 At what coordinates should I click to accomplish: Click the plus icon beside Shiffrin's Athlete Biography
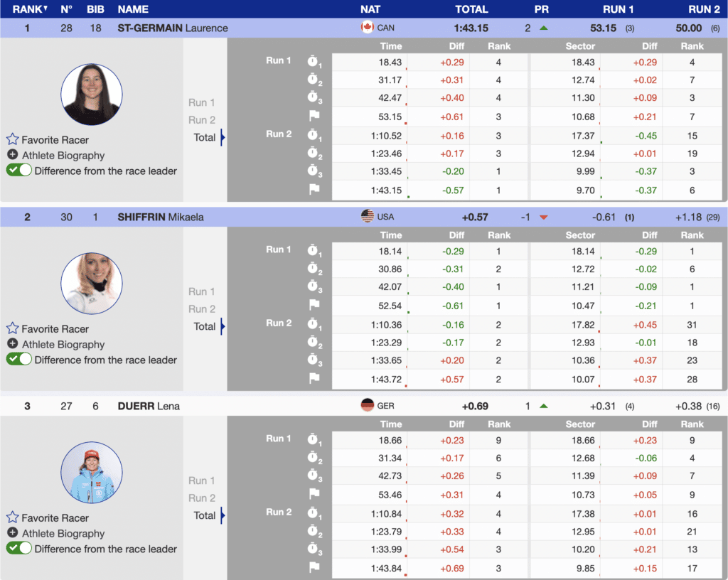[x=13, y=344]
